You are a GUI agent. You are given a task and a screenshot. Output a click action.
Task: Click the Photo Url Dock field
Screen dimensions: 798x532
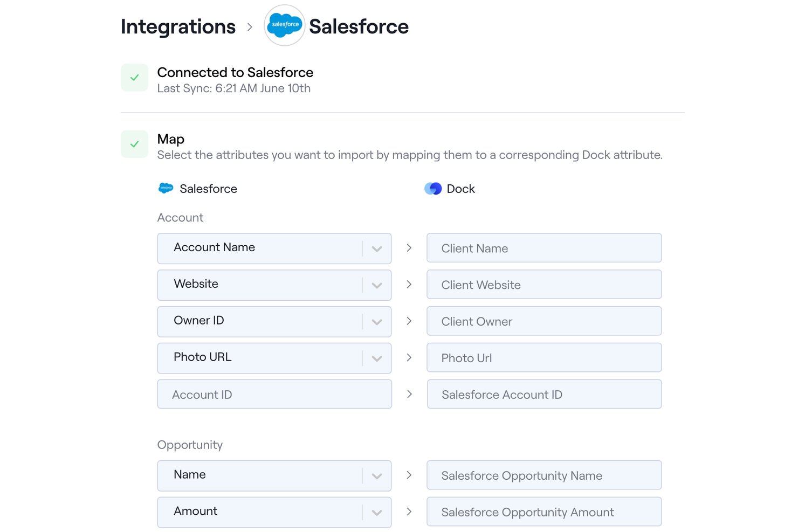click(544, 358)
